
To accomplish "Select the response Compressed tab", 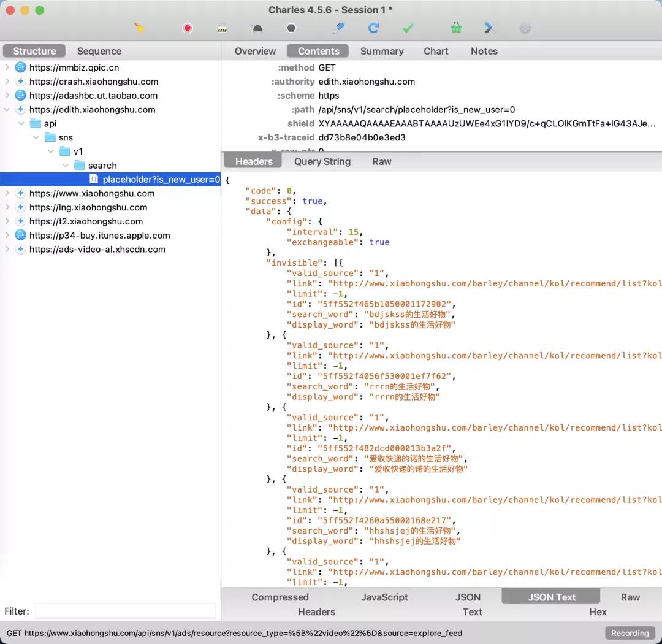I will [x=280, y=597].
